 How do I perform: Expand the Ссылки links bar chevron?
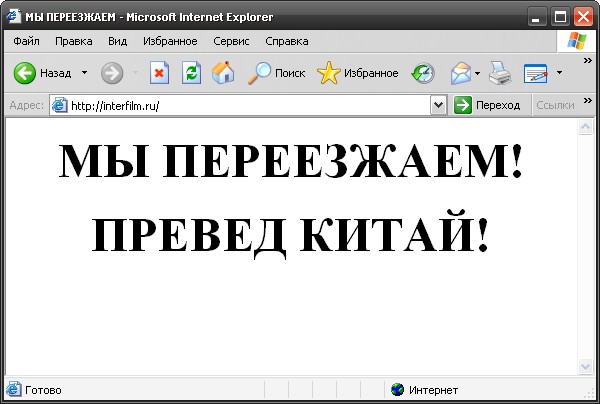pyautogui.click(x=587, y=100)
